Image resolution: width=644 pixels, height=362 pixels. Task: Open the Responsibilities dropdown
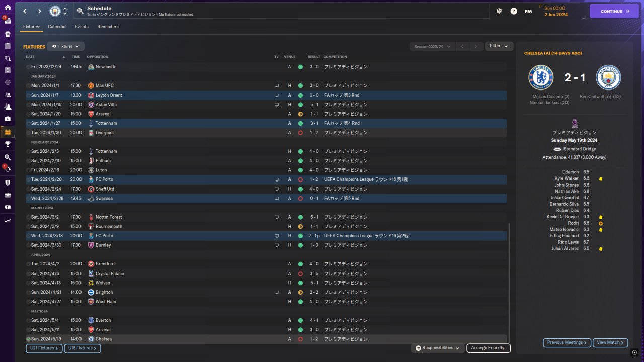[437, 348]
